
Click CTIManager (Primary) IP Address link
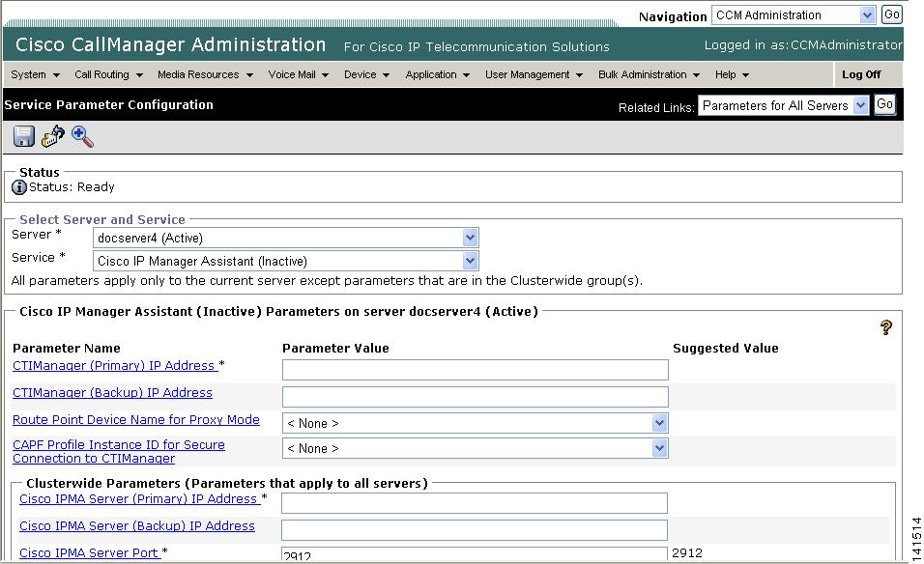(114, 366)
